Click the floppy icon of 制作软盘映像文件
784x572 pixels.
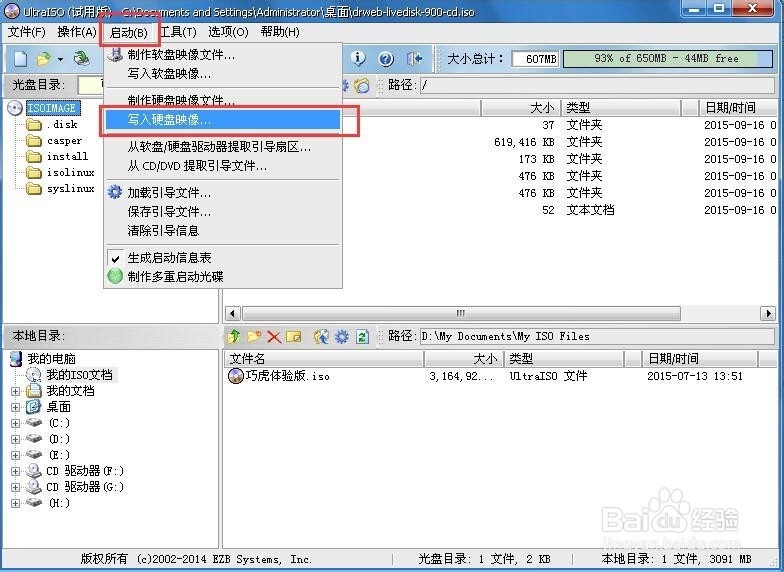[115, 54]
